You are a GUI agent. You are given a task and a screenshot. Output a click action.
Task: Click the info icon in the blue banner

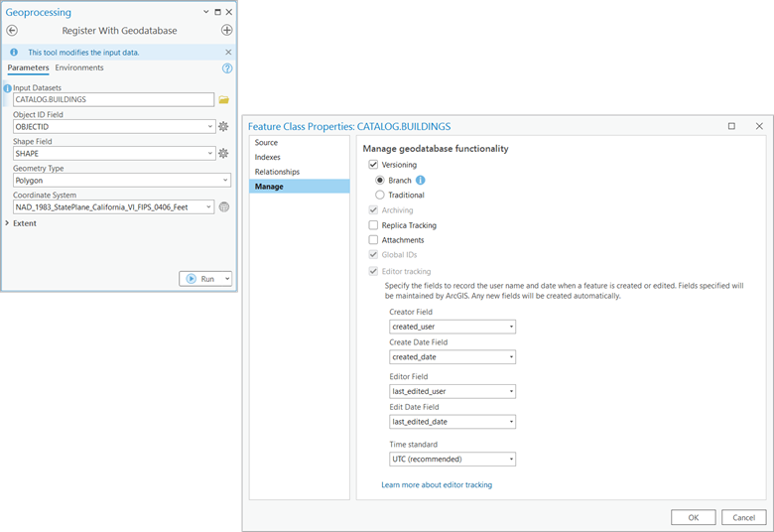[x=14, y=52]
